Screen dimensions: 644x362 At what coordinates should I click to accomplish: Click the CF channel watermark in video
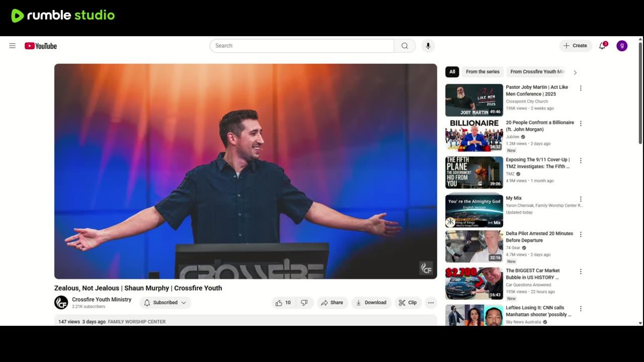[426, 268]
